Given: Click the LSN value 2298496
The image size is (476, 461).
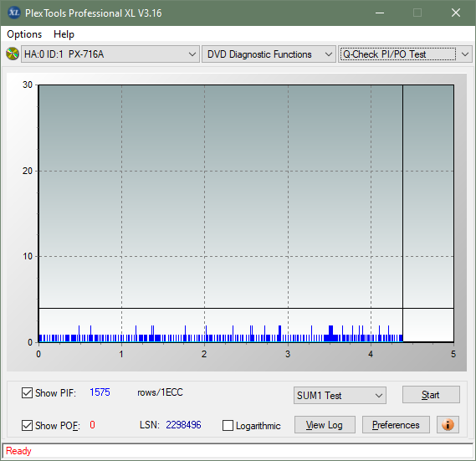Looking at the screenshot, I should click(183, 424).
